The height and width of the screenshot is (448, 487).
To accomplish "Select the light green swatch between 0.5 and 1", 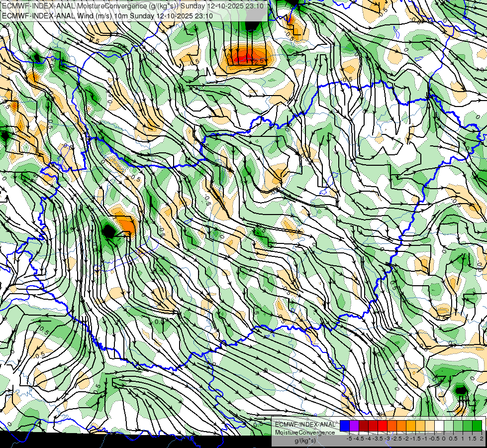I will coord(458,426).
